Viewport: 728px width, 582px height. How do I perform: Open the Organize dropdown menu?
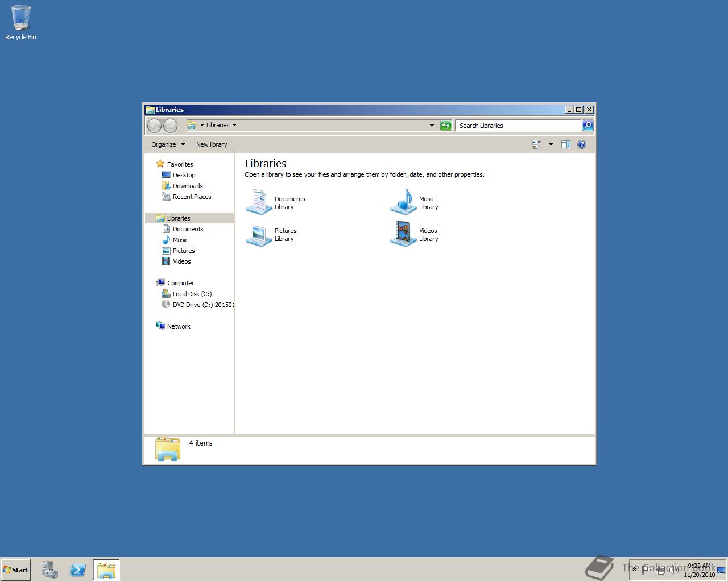[x=168, y=144]
